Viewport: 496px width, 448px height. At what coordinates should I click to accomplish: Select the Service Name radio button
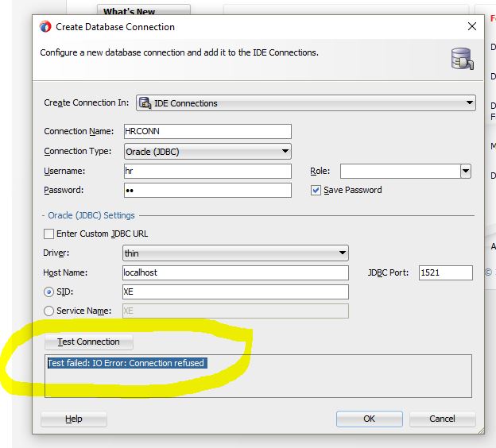pos(48,311)
